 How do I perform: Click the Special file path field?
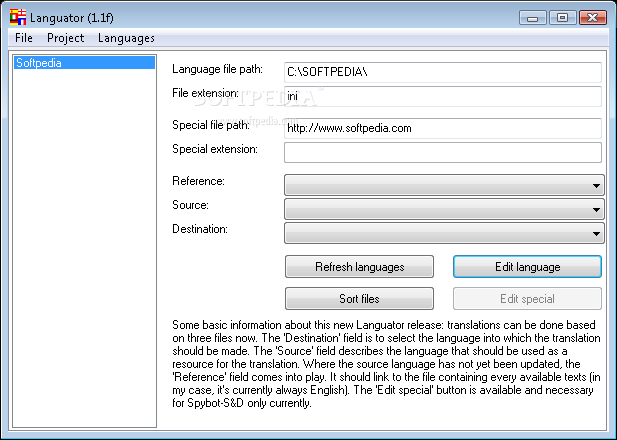443,128
